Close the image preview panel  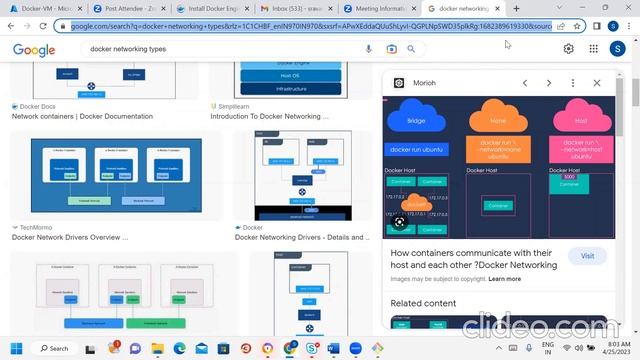597,83
